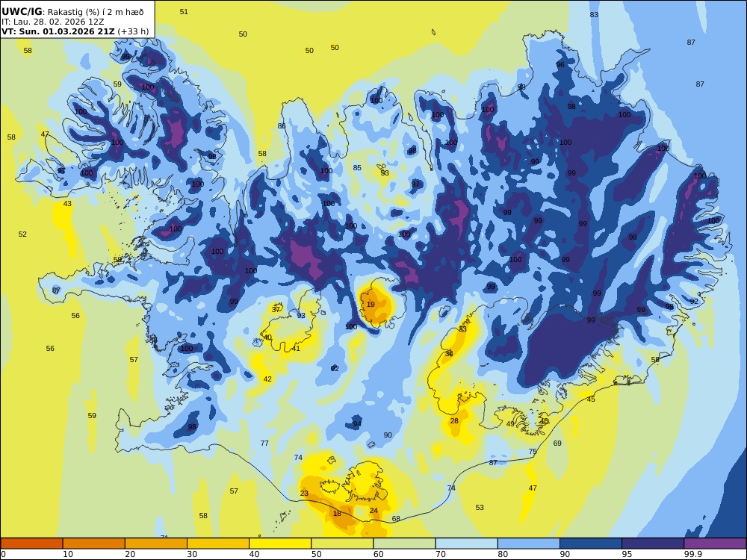Click the map value 77
Screen dimensions: 747x560
click(264, 444)
